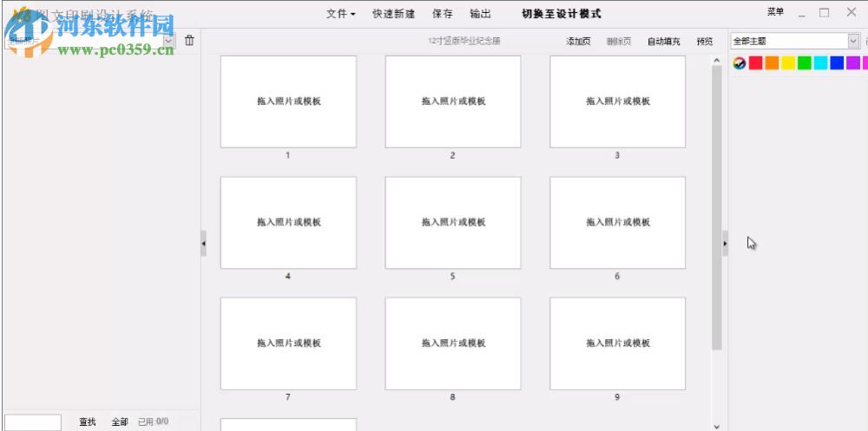868x431 pixels.
Task: Click 预览 button
Action: [x=705, y=42]
